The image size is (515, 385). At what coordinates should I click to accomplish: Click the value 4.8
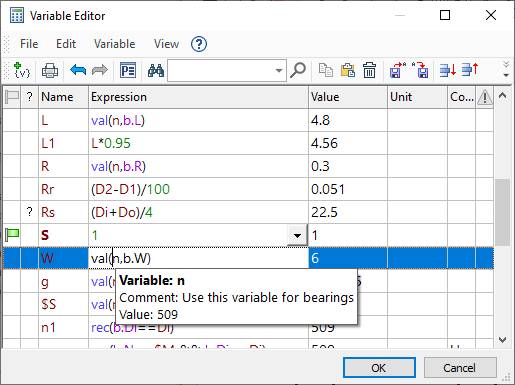pyautogui.click(x=320, y=120)
